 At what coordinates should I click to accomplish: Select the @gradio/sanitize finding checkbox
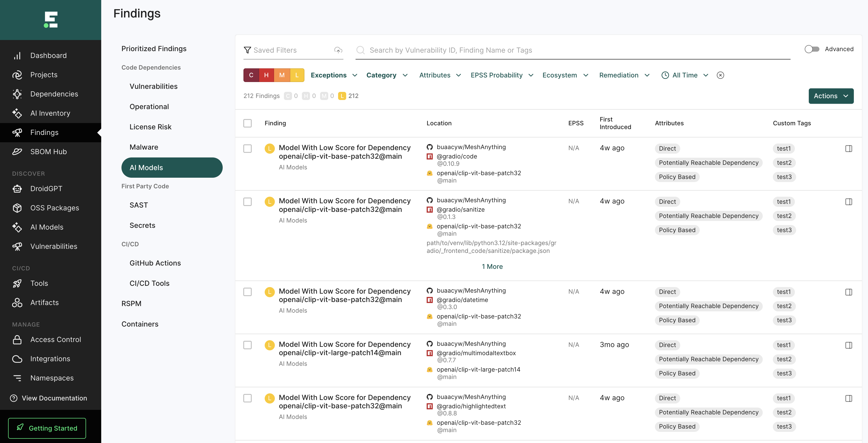(247, 202)
